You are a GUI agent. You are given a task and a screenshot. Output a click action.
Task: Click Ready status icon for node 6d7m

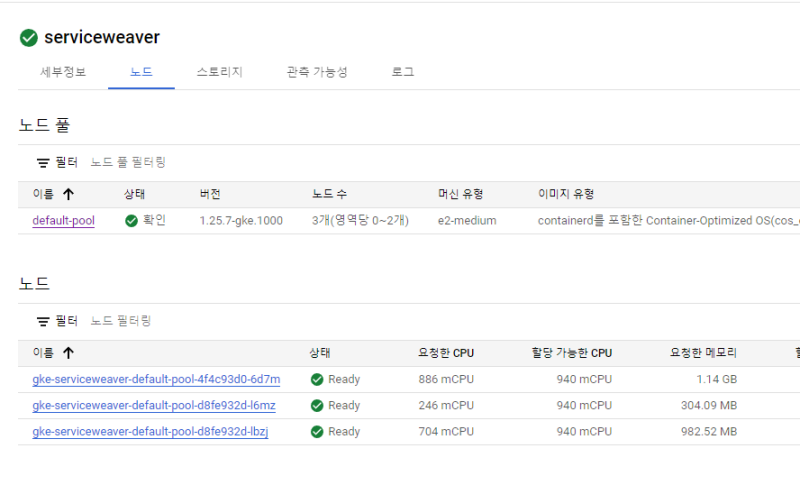[317, 380]
